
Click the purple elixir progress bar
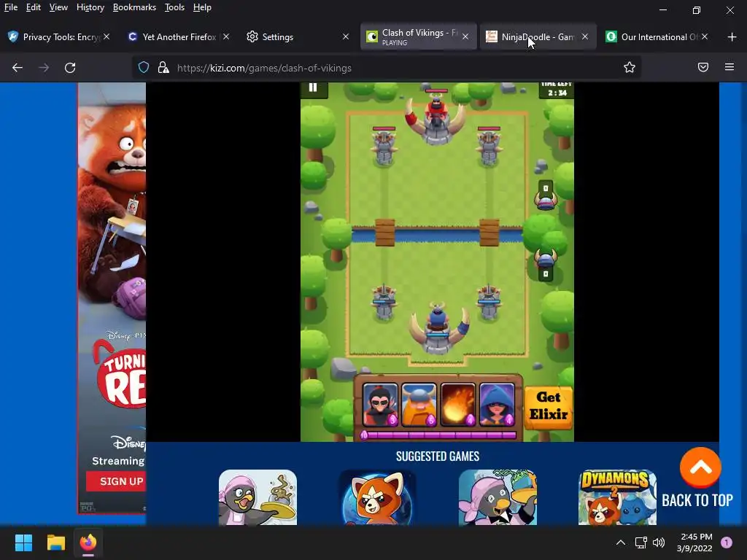(438, 435)
